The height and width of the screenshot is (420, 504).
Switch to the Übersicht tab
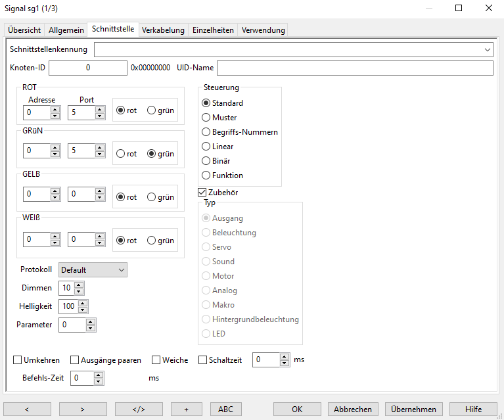(24, 30)
